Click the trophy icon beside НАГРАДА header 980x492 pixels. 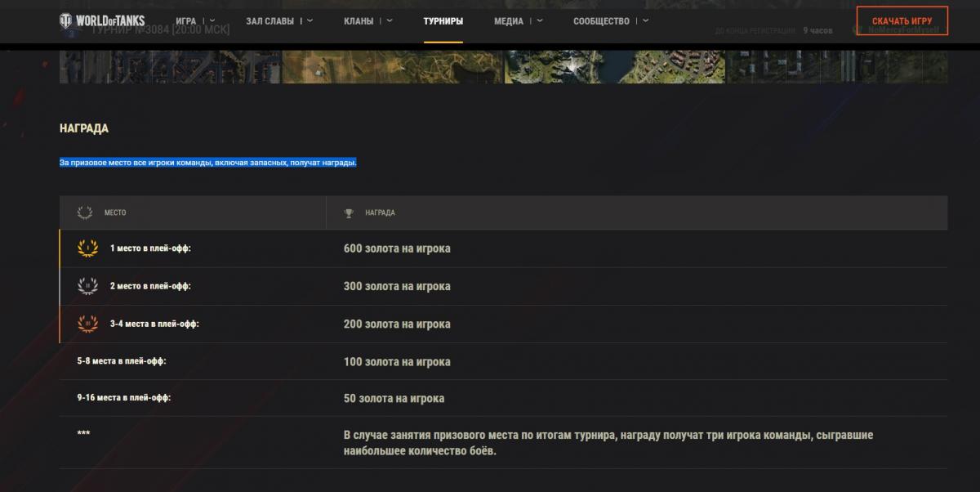click(x=349, y=213)
